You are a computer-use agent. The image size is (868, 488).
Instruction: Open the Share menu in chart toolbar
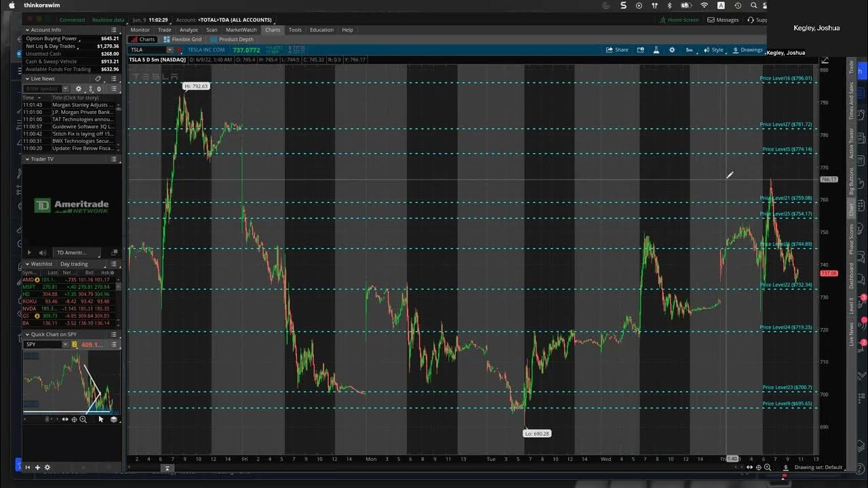[x=617, y=49]
